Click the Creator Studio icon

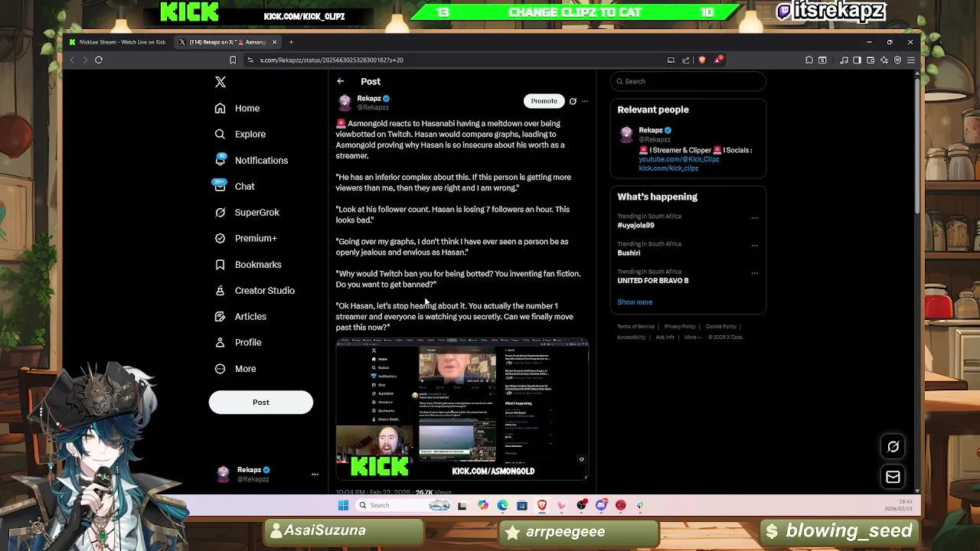click(x=220, y=290)
